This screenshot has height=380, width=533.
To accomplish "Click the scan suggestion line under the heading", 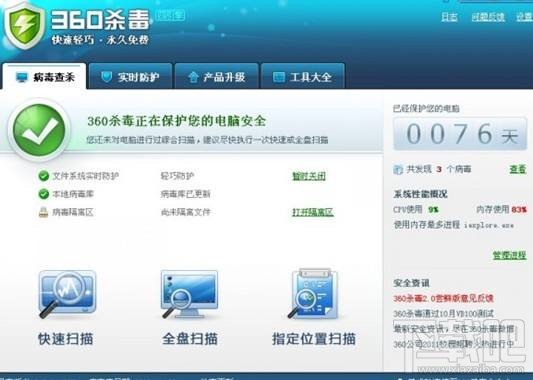I will coord(207,140).
